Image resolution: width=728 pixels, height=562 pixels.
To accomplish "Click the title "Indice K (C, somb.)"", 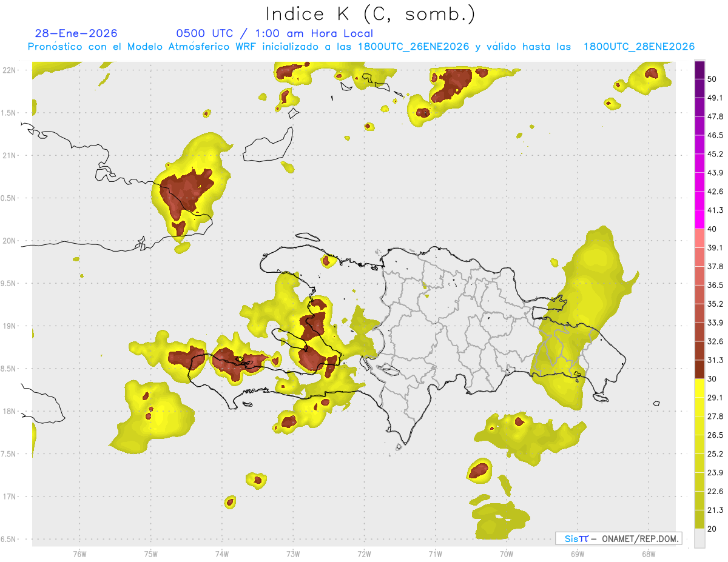I will [371, 15].
